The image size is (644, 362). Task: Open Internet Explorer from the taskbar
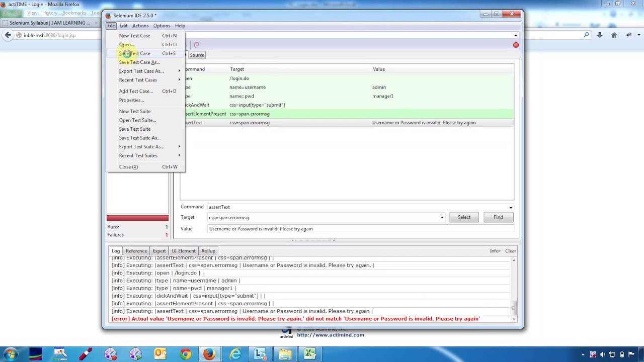click(x=235, y=354)
